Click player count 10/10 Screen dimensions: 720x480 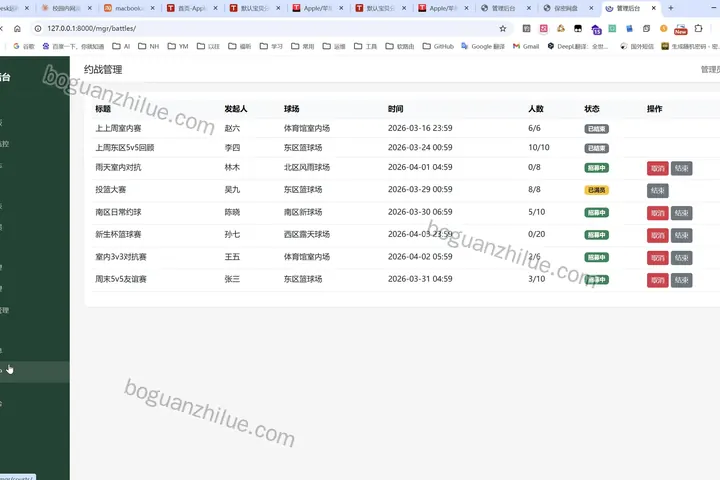pyautogui.click(x=539, y=147)
